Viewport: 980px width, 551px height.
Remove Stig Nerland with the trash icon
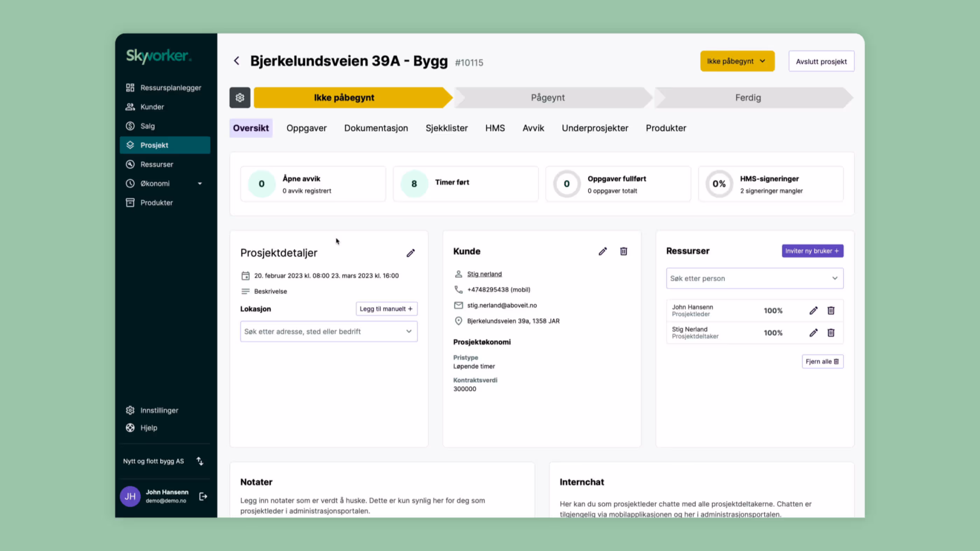pyautogui.click(x=831, y=333)
